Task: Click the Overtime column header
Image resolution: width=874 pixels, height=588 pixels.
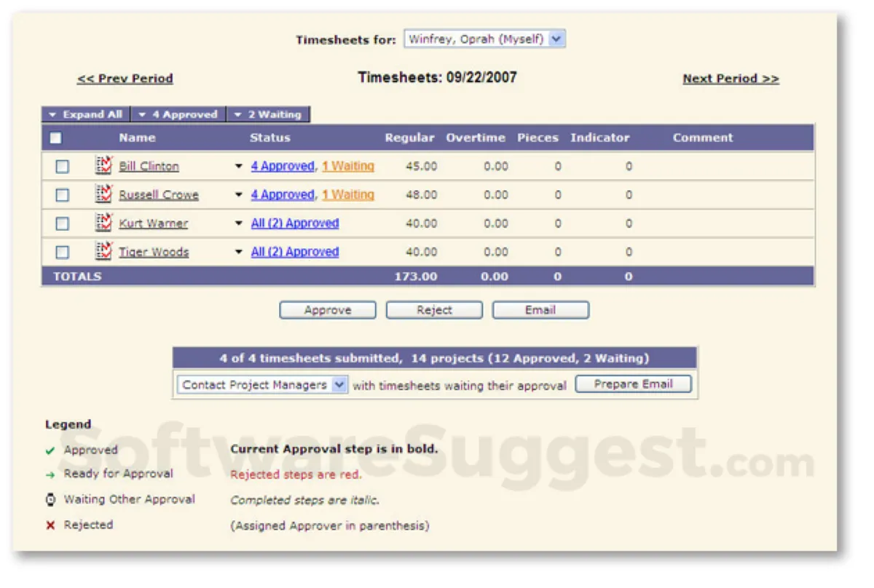Action: pos(476,138)
